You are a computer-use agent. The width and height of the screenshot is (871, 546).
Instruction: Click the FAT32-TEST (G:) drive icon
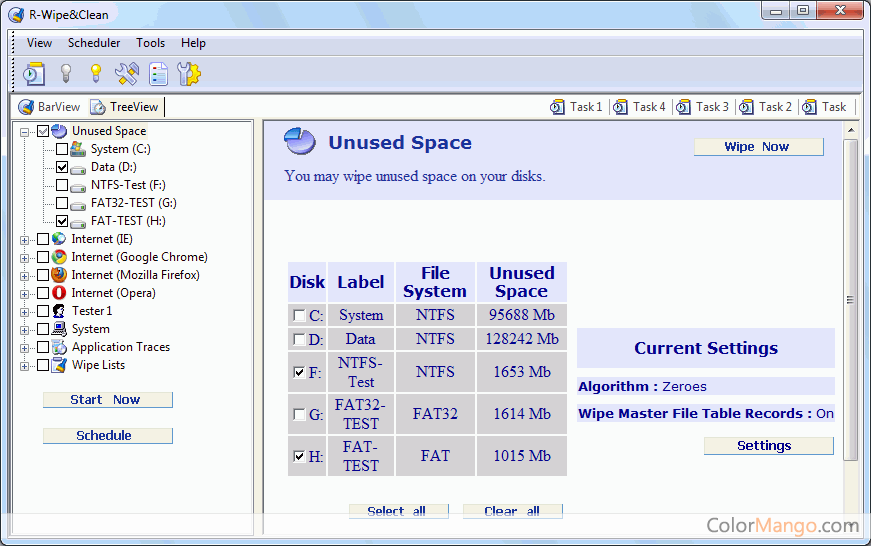pos(78,204)
